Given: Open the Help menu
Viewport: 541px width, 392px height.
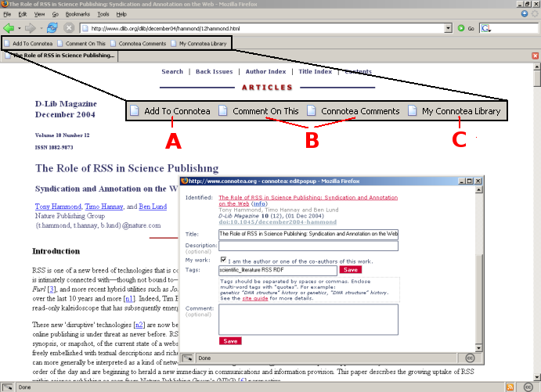Looking at the screenshot, I should click(121, 14).
